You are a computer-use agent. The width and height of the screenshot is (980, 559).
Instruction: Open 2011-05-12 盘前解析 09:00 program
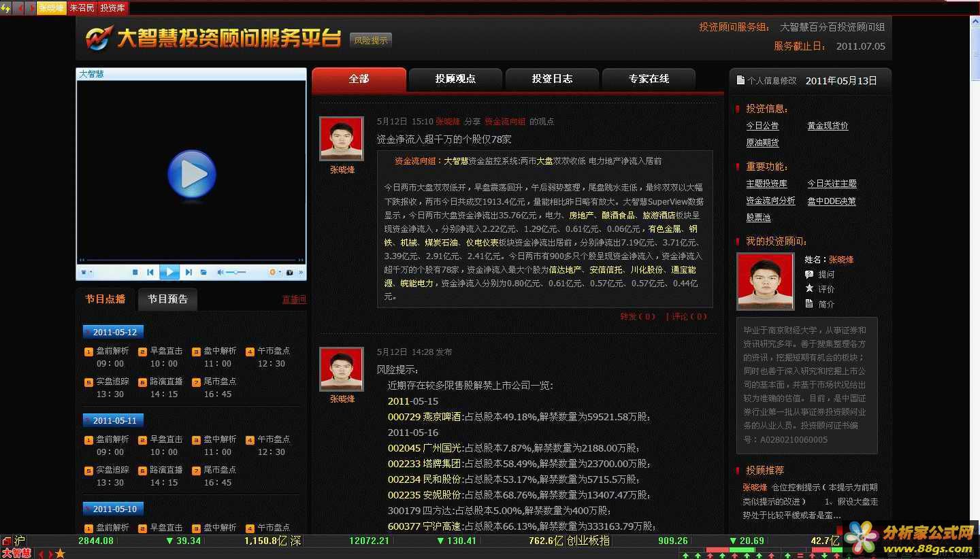click(107, 357)
